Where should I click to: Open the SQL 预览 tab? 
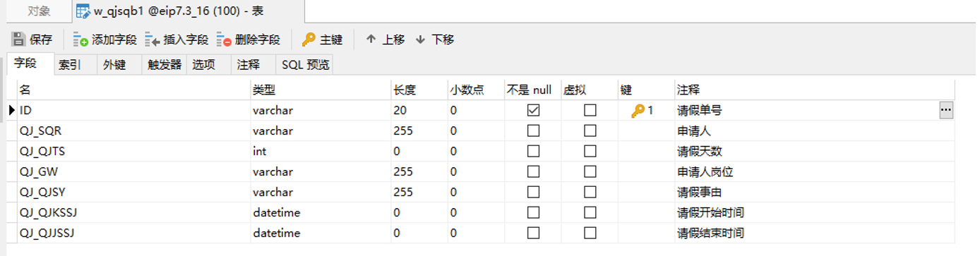[305, 65]
